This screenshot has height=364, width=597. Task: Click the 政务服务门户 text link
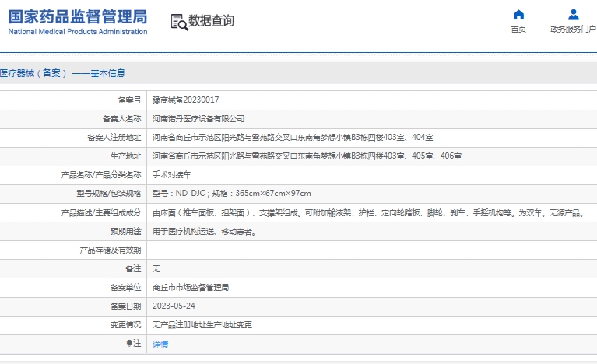point(574,30)
